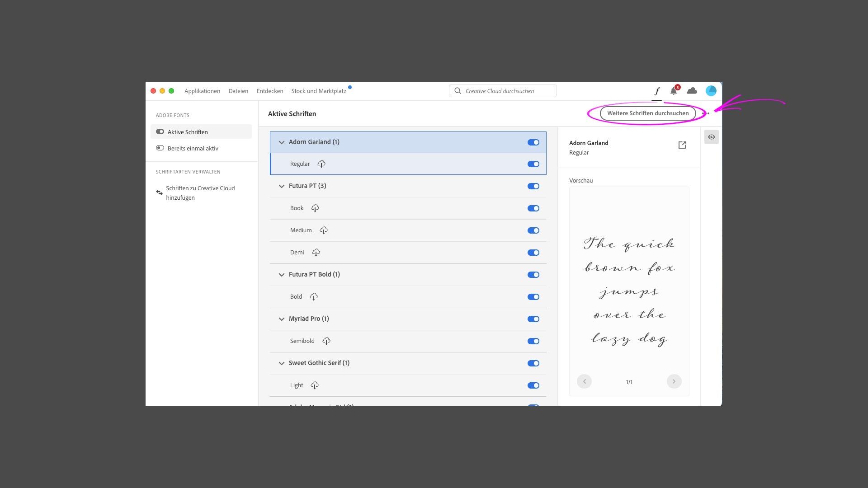Click Weitere Schriften durchsuchen button
This screenshot has height=488, width=868.
point(647,113)
